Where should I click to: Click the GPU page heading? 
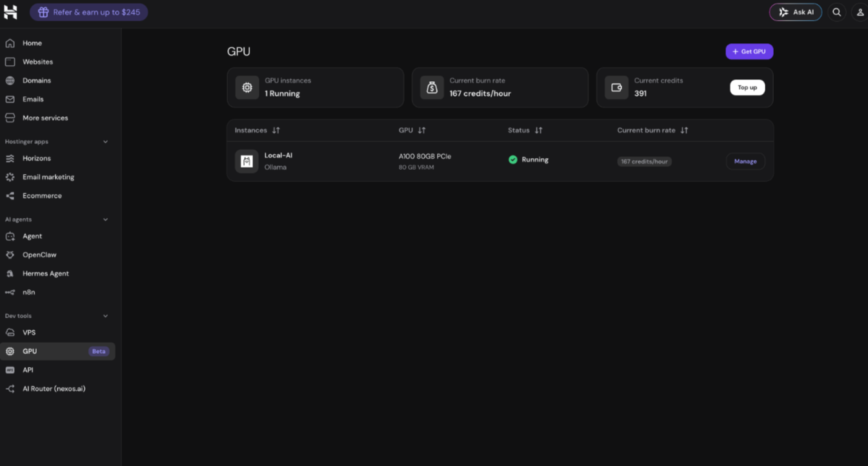pyautogui.click(x=239, y=52)
